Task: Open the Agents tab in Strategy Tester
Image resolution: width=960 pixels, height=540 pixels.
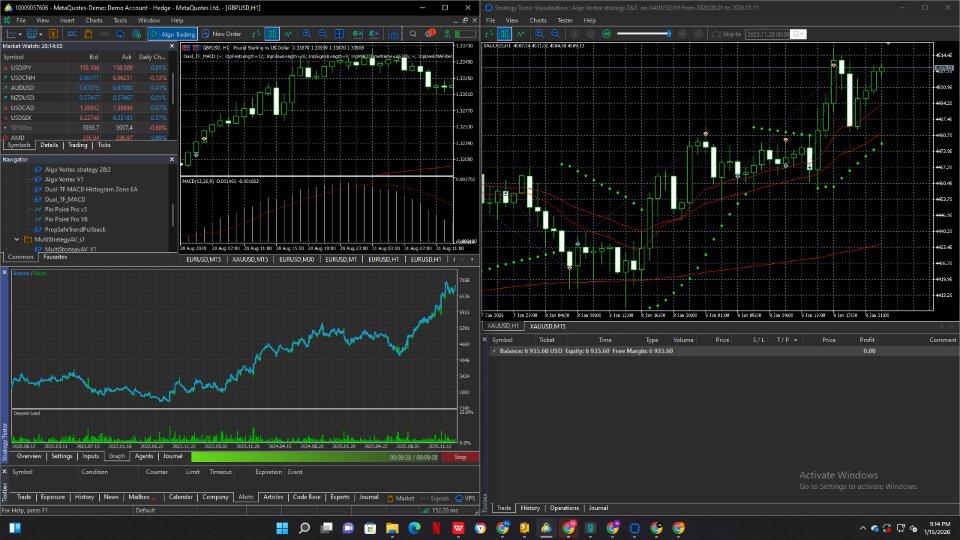Action: 144,456
